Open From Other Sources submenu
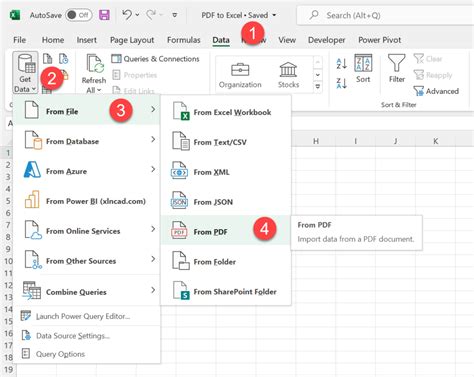The height and width of the screenshot is (377, 474). (86, 261)
